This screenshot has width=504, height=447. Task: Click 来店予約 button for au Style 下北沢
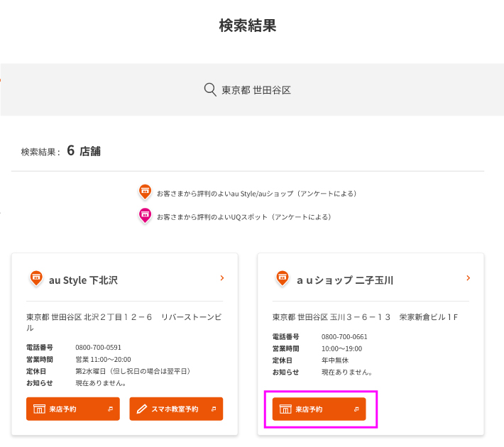tap(73, 409)
